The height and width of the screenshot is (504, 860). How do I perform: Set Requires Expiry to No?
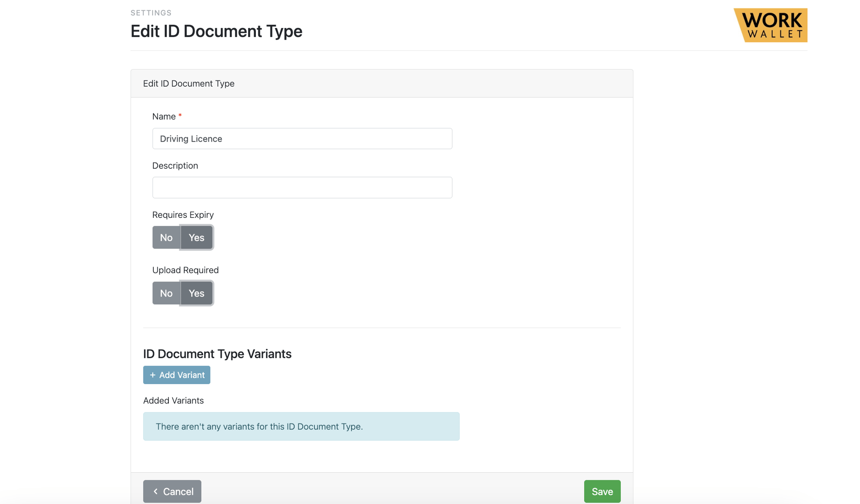(x=166, y=237)
